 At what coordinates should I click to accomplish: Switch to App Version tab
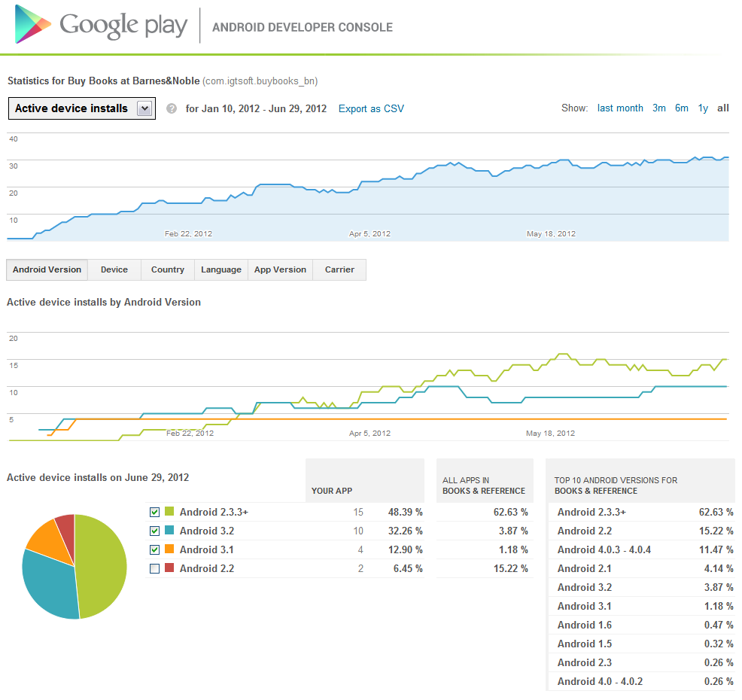click(280, 269)
